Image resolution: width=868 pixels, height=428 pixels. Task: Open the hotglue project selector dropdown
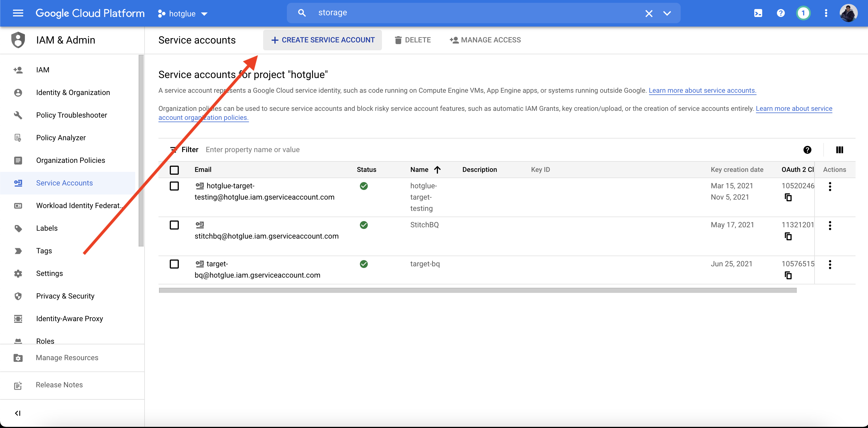tap(182, 14)
